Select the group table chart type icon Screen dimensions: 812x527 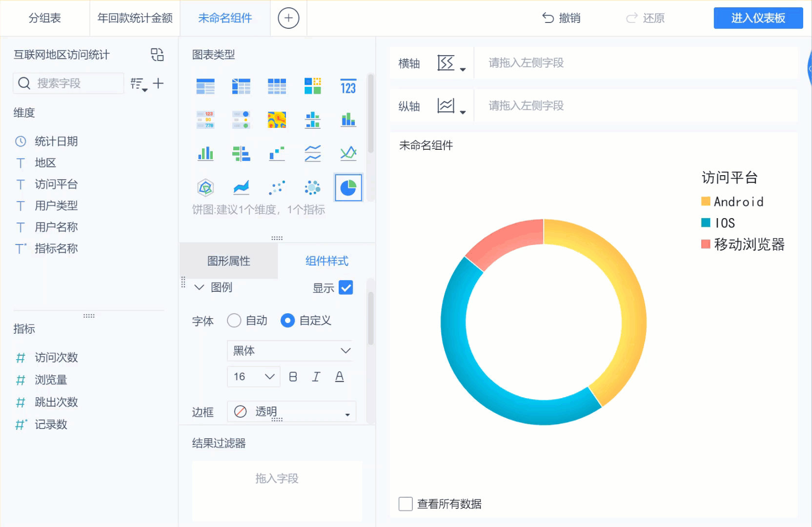(x=205, y=86)
